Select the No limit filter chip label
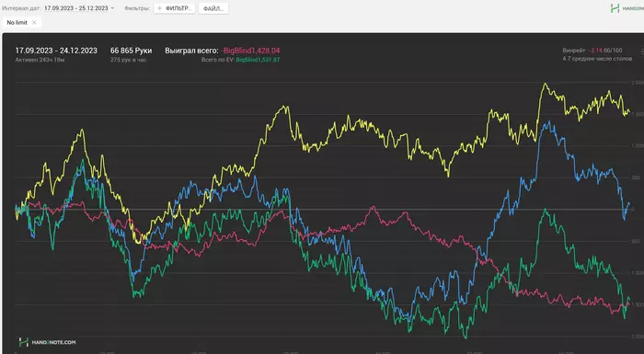Image resolution: width=644 pixels, height=354 pixels. [x=17, y=23]
